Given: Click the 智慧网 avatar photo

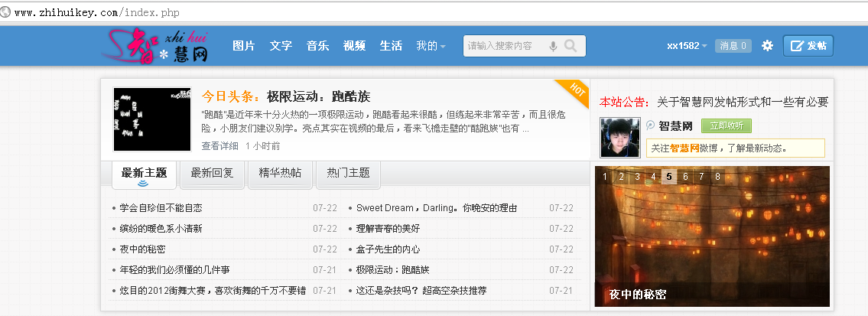Looking at the screenshot, I should click(x=620, y=138).
